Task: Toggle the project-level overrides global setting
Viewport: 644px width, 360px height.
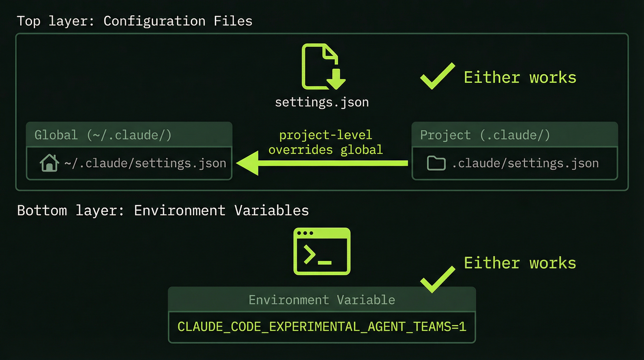Action: pyautogui.click(x=325, y=142)
